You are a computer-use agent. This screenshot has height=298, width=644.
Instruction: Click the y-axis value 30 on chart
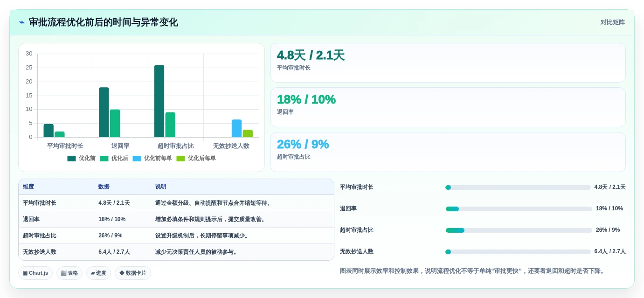[29, 54]
